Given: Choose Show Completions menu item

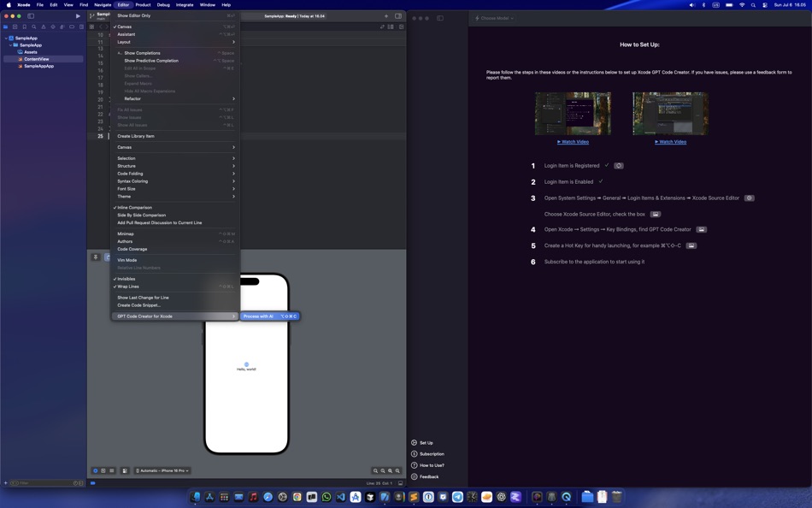Looking at the screenshot, I should click(174, 53).
